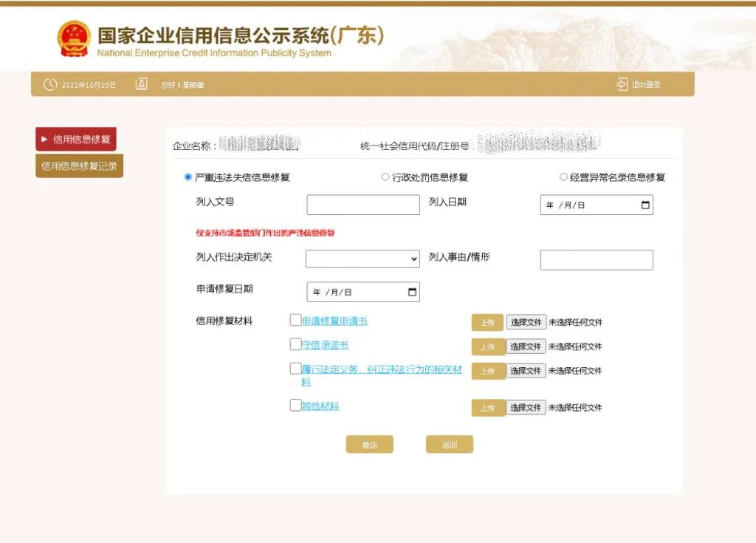Switch to 信用信息修复记录 in the sidebar
The height and width of the screenshot is (543, 756).
(78, 165)
